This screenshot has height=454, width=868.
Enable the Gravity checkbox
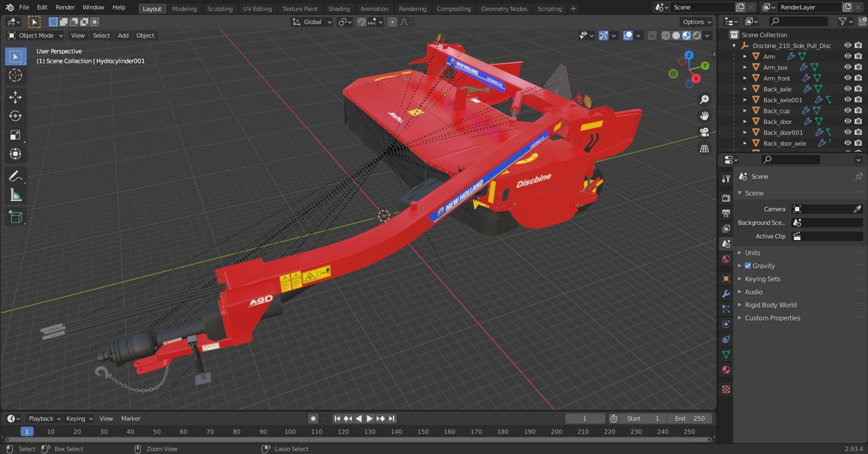click(748, 266)
